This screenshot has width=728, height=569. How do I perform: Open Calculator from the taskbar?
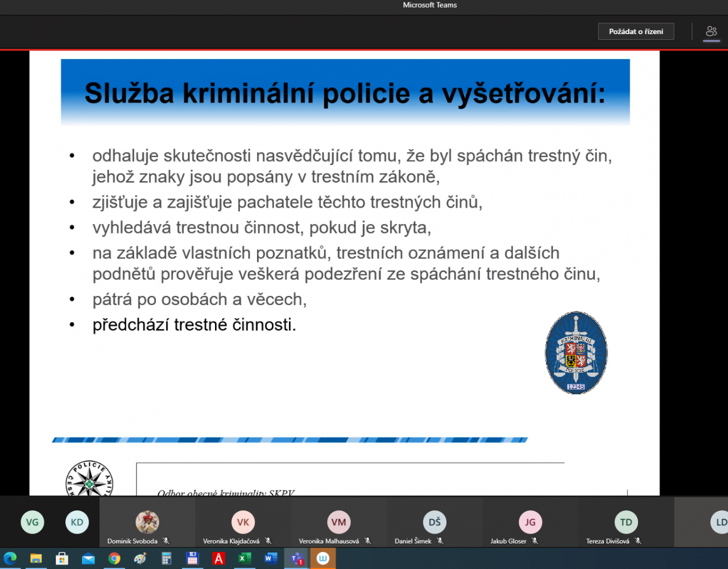pos(166,559)
